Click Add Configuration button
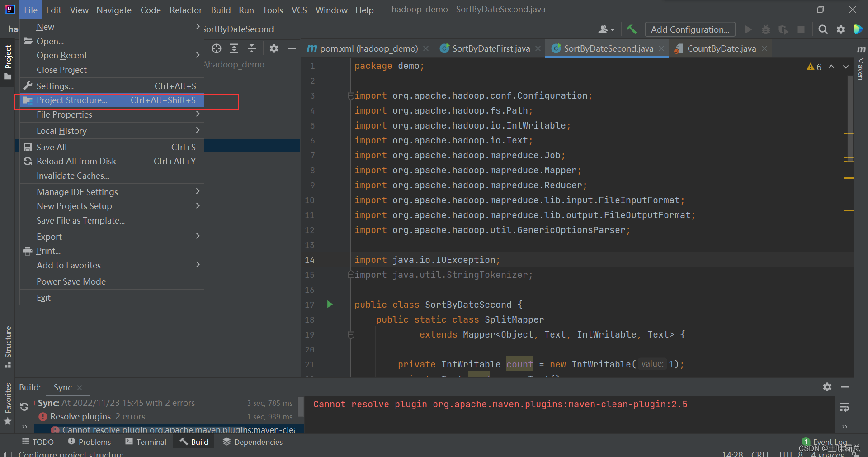This screenshot has width=868, height=457. click(690, 29)
